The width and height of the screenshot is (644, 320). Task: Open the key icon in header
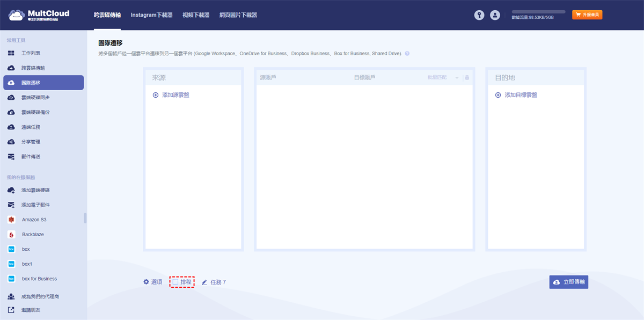[x=479, y=16]
